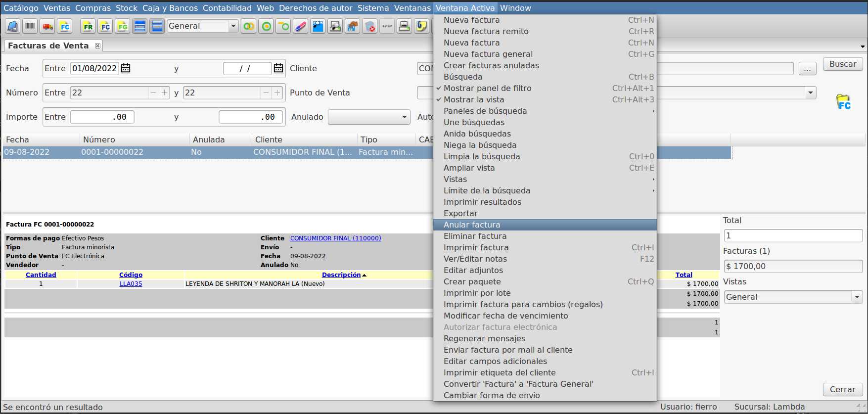Open the Ventas menu
Image resolution: width=868 pixels, height=414 pixels.
coord(57,8)
